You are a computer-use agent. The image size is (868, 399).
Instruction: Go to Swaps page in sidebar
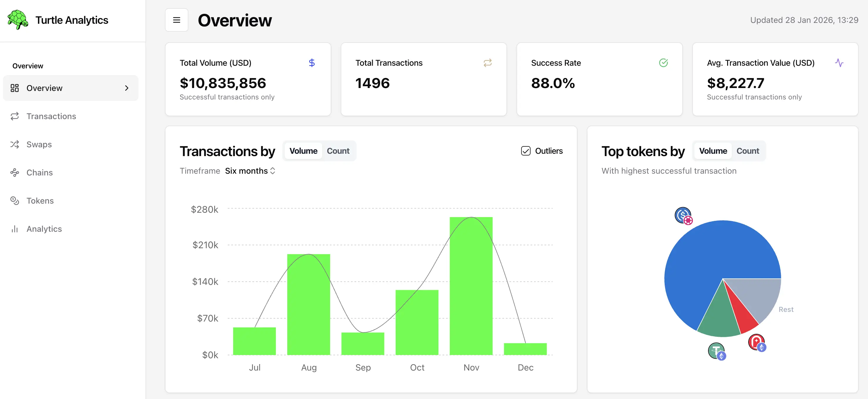pyautogui.click(x=39, y=145)
